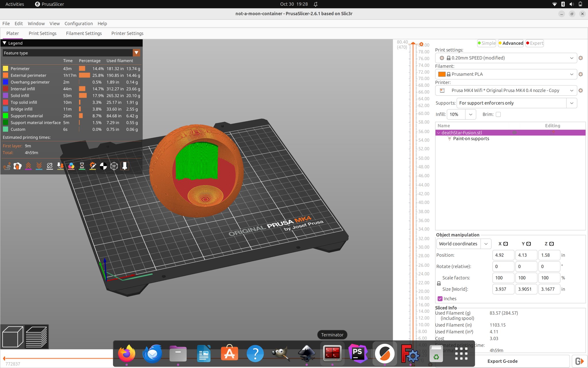Toggle color changes marker icon

[x=71, y=166]
